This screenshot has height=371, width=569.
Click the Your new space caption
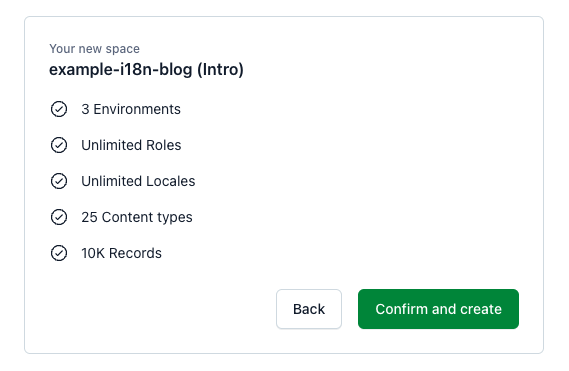tap(94, 49)
